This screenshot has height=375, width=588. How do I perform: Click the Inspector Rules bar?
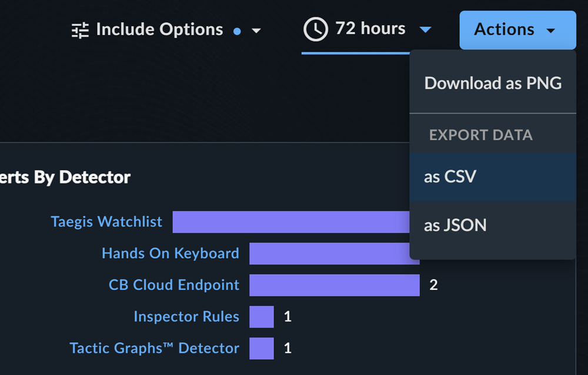(262, 317)
